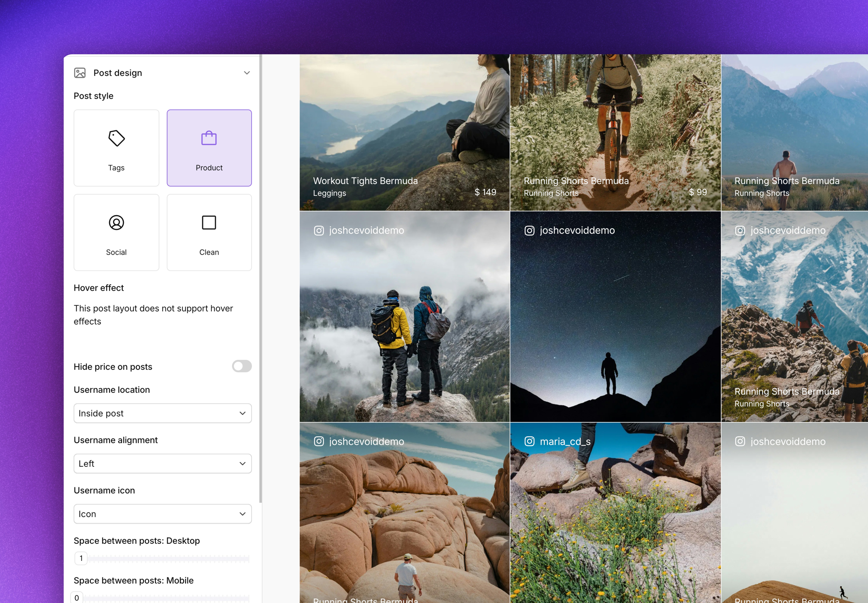Click Instagram icon on the starry night post
The width and height of the screenshot is (868, 603).
(x=530, y=230)
